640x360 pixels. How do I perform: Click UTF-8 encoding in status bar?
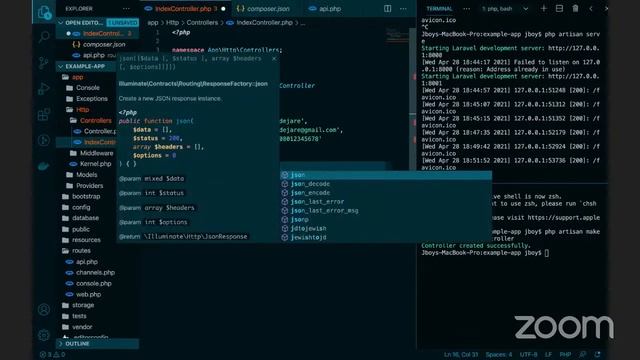coord(528,355)
